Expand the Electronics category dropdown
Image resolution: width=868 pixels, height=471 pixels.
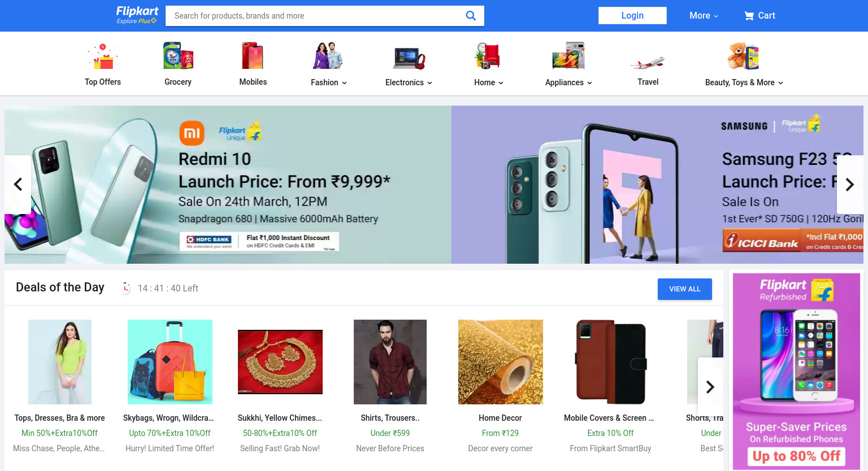point(409,82)
